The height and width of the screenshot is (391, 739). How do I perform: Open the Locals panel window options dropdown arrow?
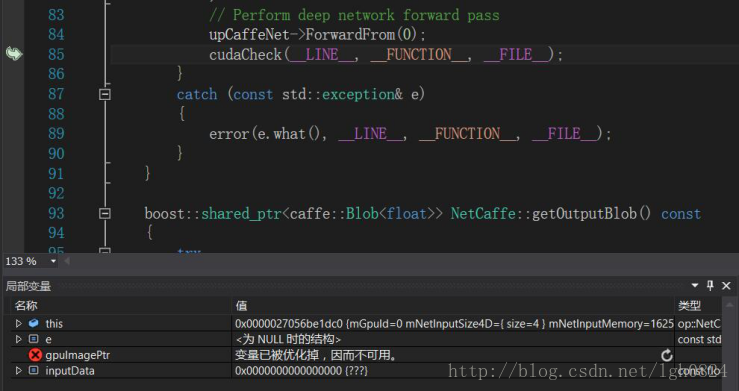point(695,285)
